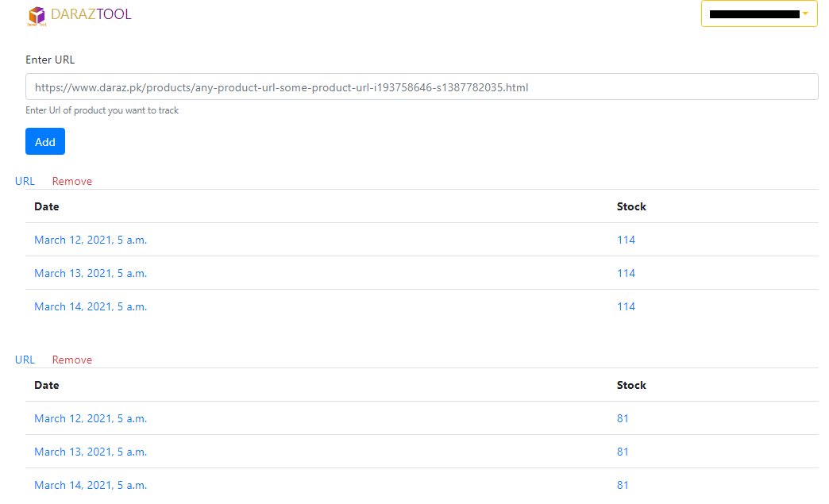
Task: Click stock value 81 for March 12
Action: 623,418
